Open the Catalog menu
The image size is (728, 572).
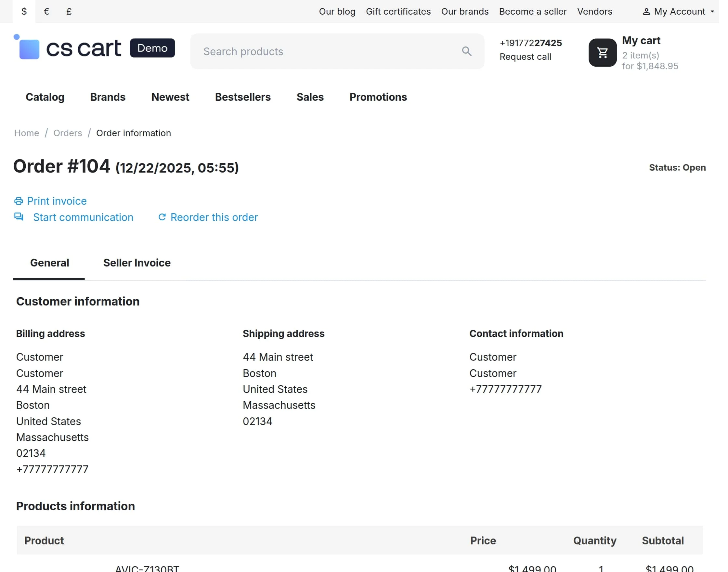pos(45,97)
